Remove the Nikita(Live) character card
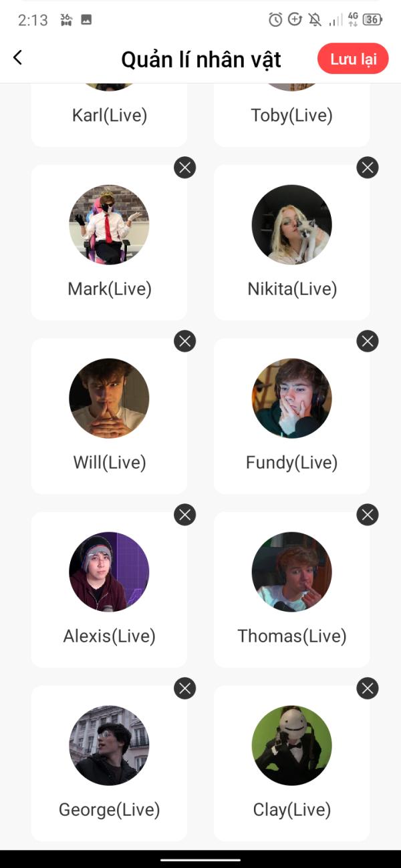The width and height of the screenshot is (401, 868). coord(368,167)
